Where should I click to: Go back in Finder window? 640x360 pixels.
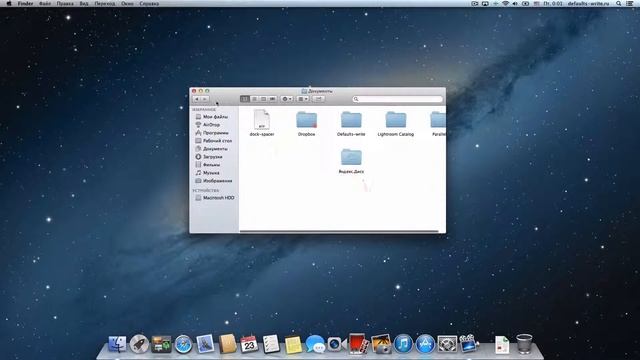pyautogui.click(x=197, y=99)
